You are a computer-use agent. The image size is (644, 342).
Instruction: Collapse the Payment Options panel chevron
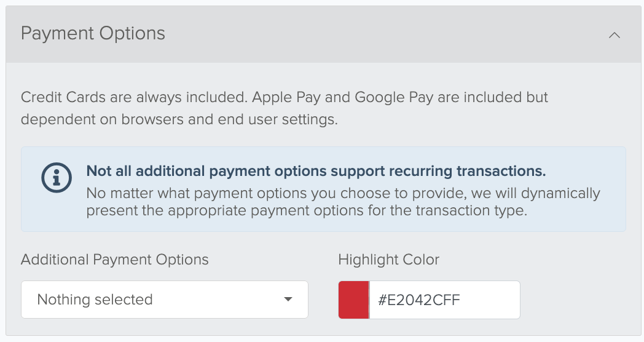click(615, 35)
